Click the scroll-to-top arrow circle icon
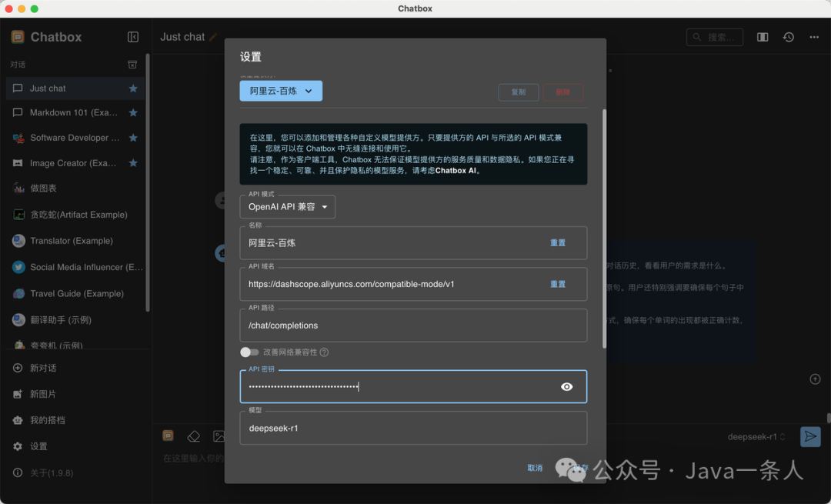The image size is (831, 504). (815, 379)
